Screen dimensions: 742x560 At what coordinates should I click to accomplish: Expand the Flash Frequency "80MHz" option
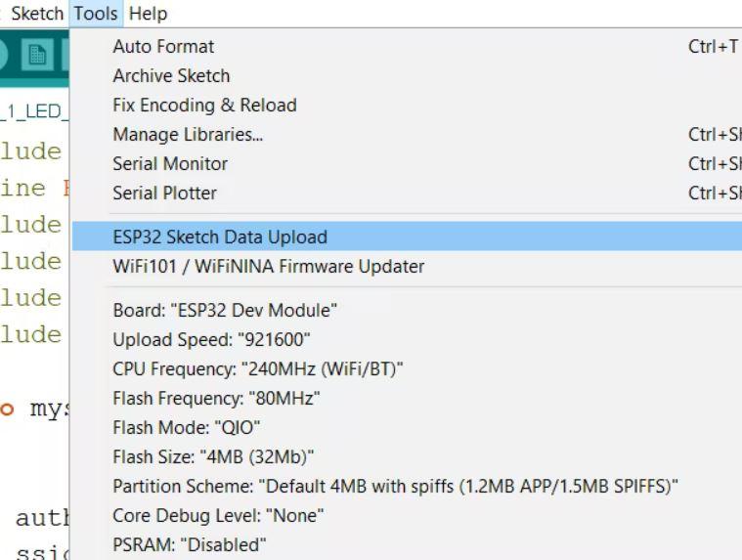[216, 398]
